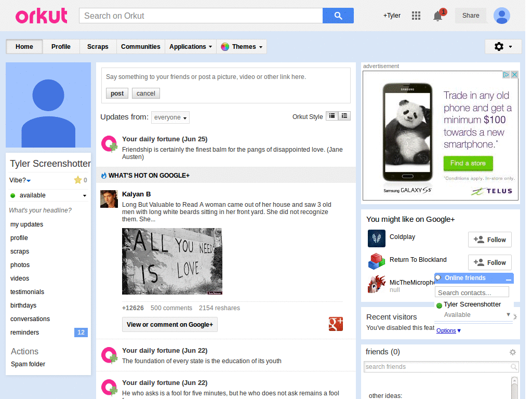Click the Search contacts field

(x=472, y=292)
